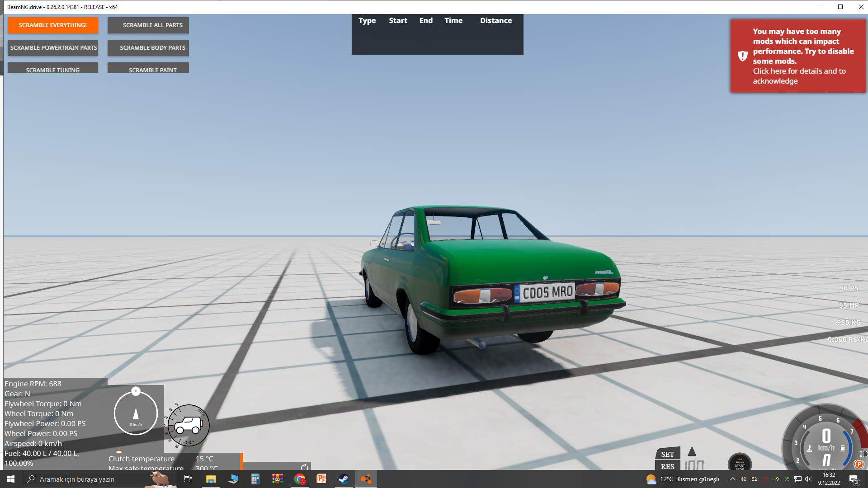
Task: Click the SCRAMBLE EVERYTHING! button
Action: tap(53, 25)
